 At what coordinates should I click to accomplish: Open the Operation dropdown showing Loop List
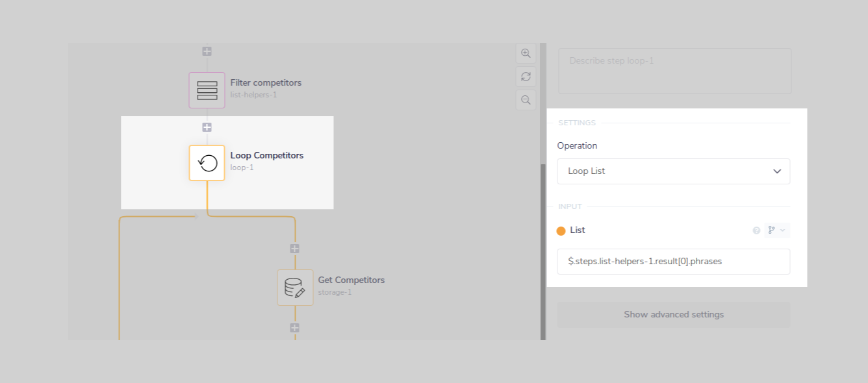(x=673, y=171)
